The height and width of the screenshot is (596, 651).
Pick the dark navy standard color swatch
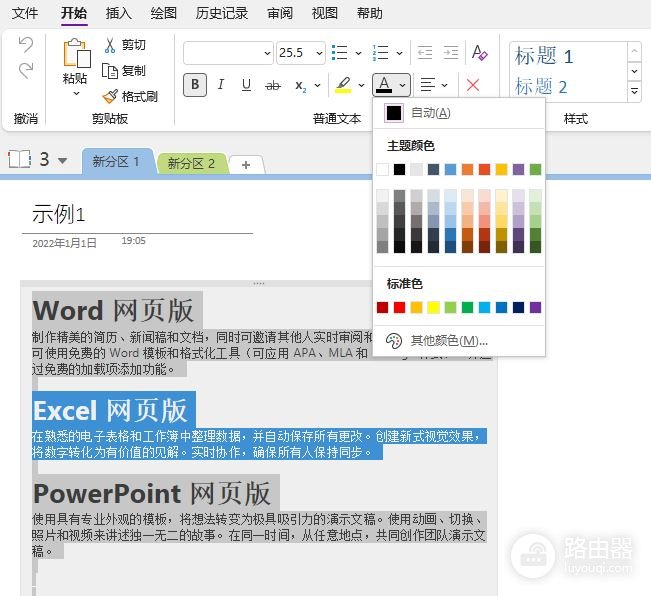pos(519,307)
